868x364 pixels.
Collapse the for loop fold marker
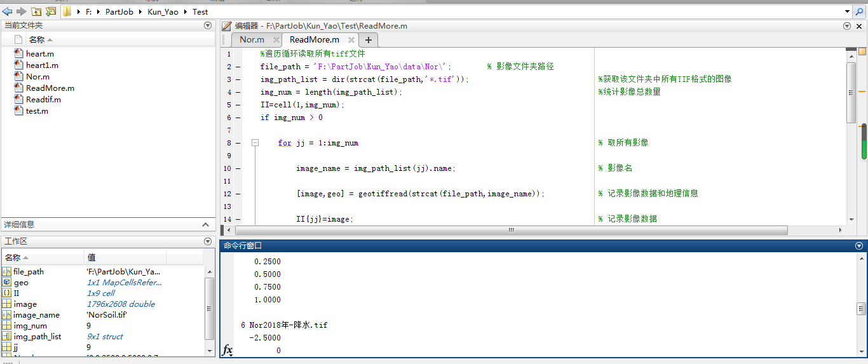[255, 143]
